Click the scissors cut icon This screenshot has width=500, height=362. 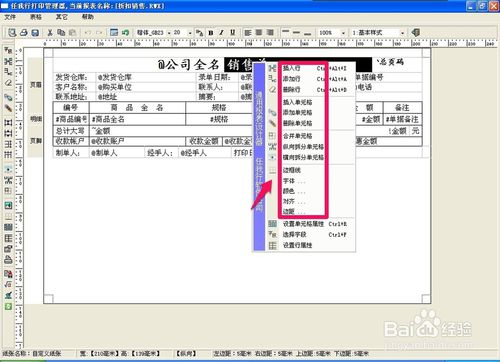coord(50,32)
